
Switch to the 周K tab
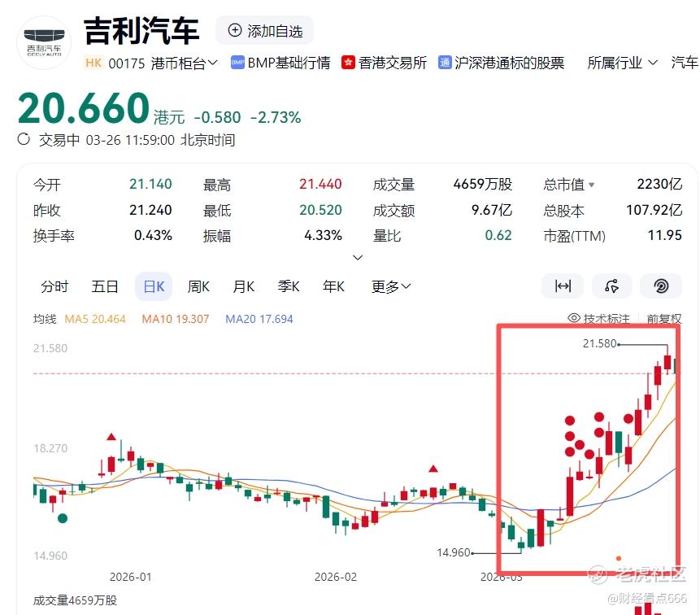(198, 286)
